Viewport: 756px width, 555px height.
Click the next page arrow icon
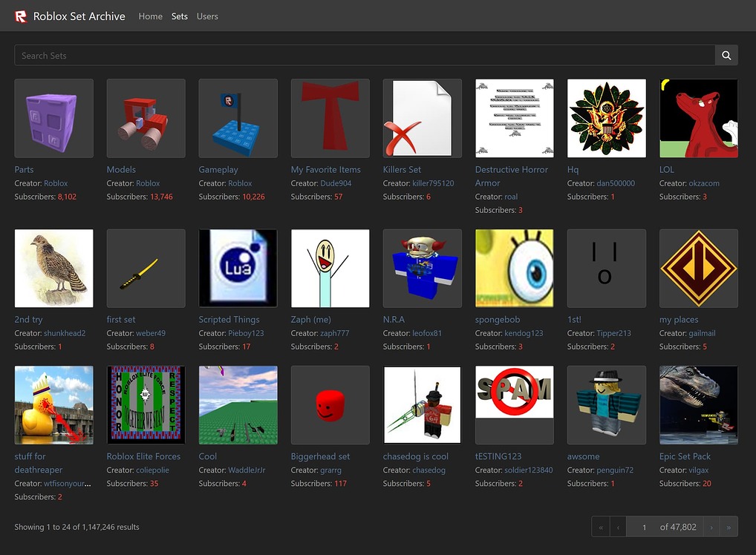(711, 527)
